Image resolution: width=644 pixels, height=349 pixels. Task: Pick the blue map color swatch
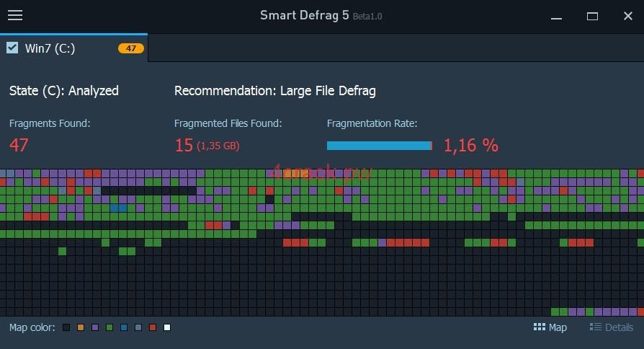click(x=124, y=327)
